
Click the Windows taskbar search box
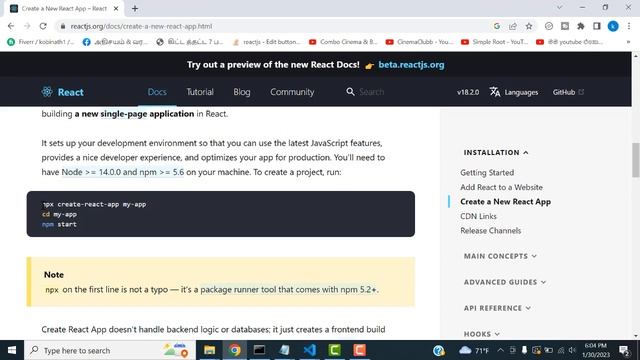tap(110, 350)
